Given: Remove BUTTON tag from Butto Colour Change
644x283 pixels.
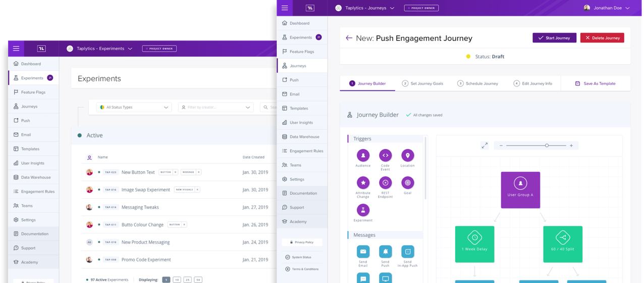Looking at the screenshot, I should 184,224.
